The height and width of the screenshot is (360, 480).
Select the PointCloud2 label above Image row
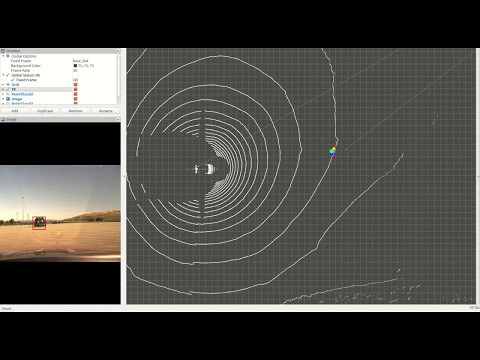22,94
